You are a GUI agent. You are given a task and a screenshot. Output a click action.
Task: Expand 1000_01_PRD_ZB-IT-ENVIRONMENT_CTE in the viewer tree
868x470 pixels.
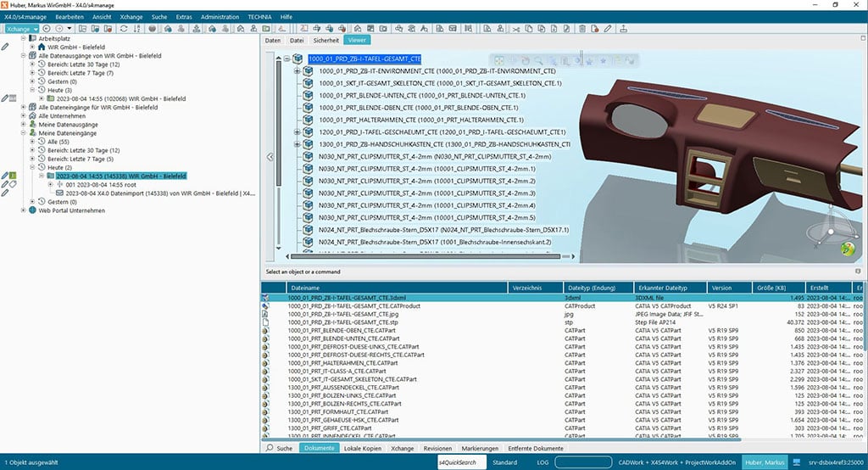pyautogui.click(x=298, y=71)
